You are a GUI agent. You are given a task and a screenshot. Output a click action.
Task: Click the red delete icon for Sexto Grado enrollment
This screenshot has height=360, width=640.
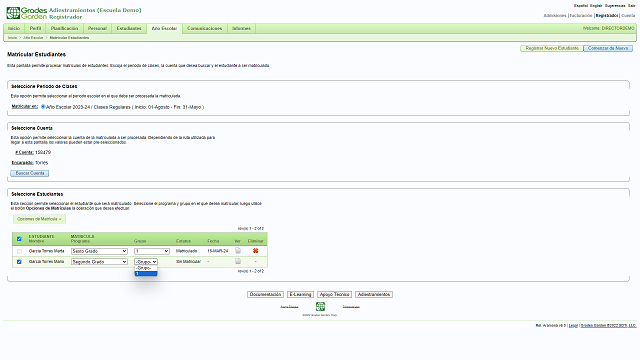(x=256, y=251)
